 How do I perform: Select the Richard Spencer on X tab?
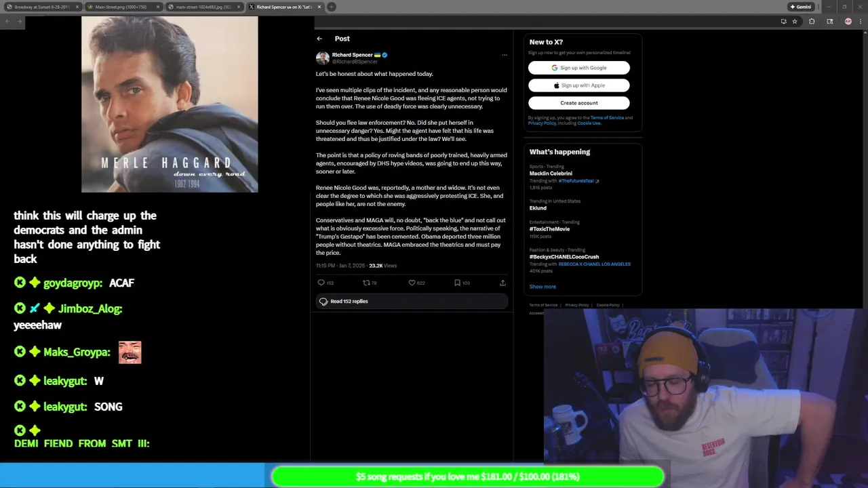(284, 7)
